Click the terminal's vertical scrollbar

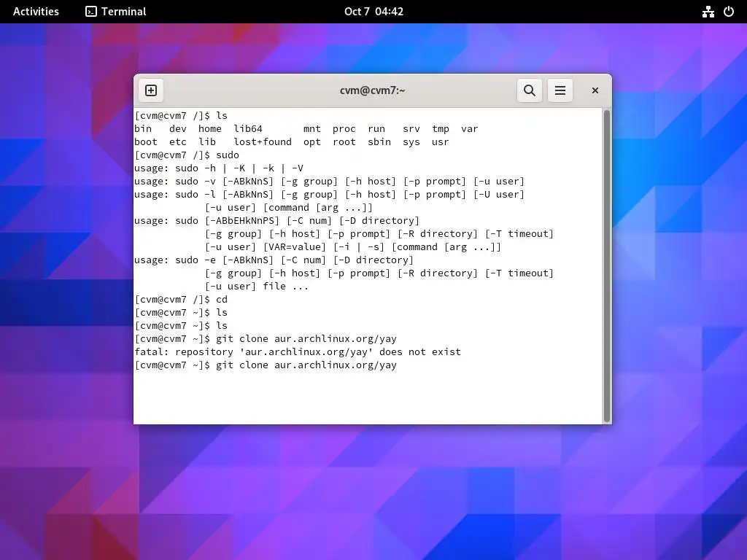click(606, 265)
